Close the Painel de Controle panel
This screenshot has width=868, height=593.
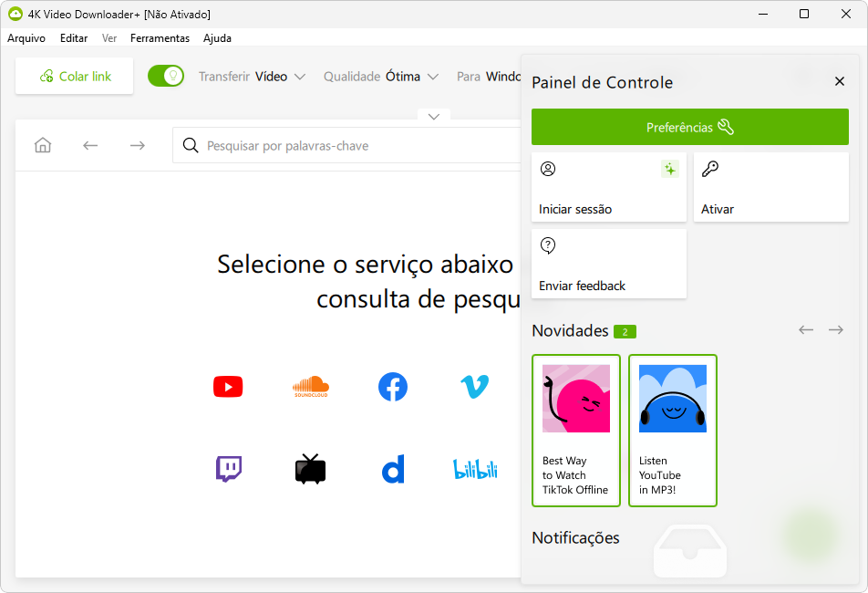(x=839, y=81)
